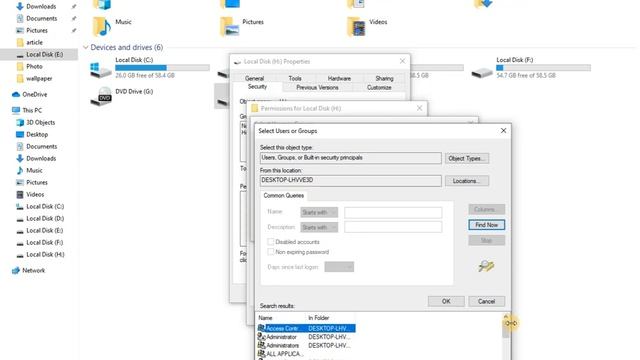The height and width of the screenshot is (360, 640).
Task: Toggle Disabled accounts checkbox
Action: pyautogui.click(x=271, y=242)
